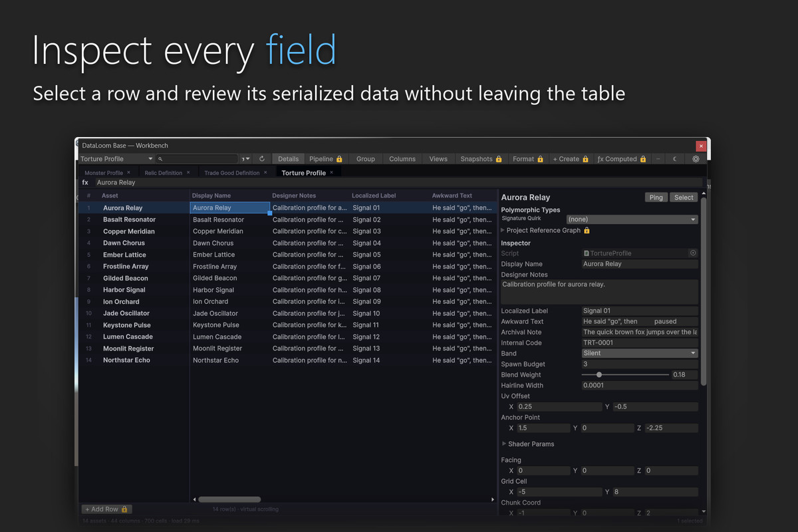Click the table's horizontal scrollbar thumb
Viewport: 798px width, 532px height.
(229, 499)
